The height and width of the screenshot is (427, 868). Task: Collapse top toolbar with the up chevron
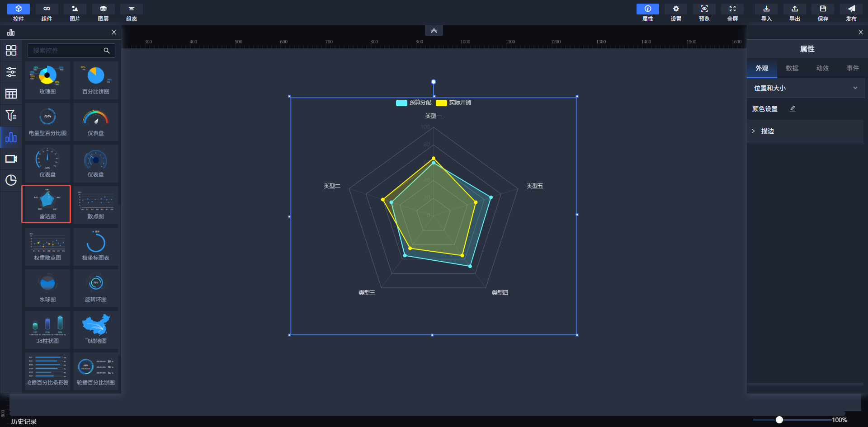click(x=434, y=31)
